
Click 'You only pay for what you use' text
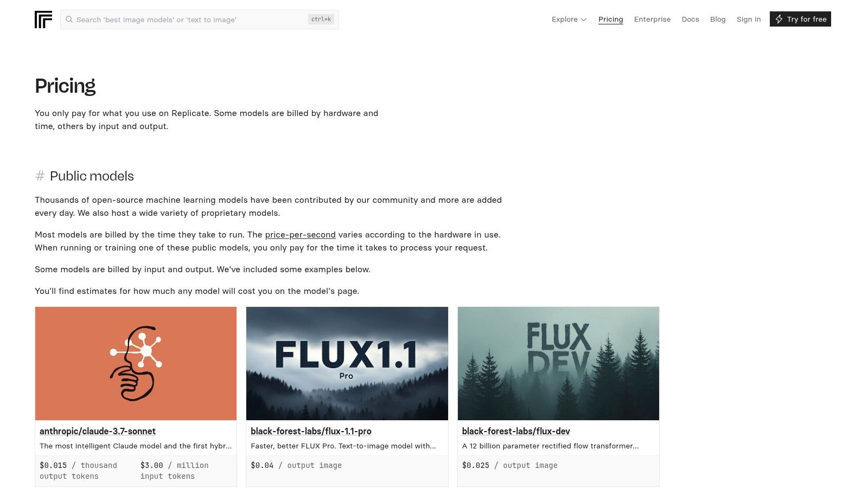coord(207,120)
